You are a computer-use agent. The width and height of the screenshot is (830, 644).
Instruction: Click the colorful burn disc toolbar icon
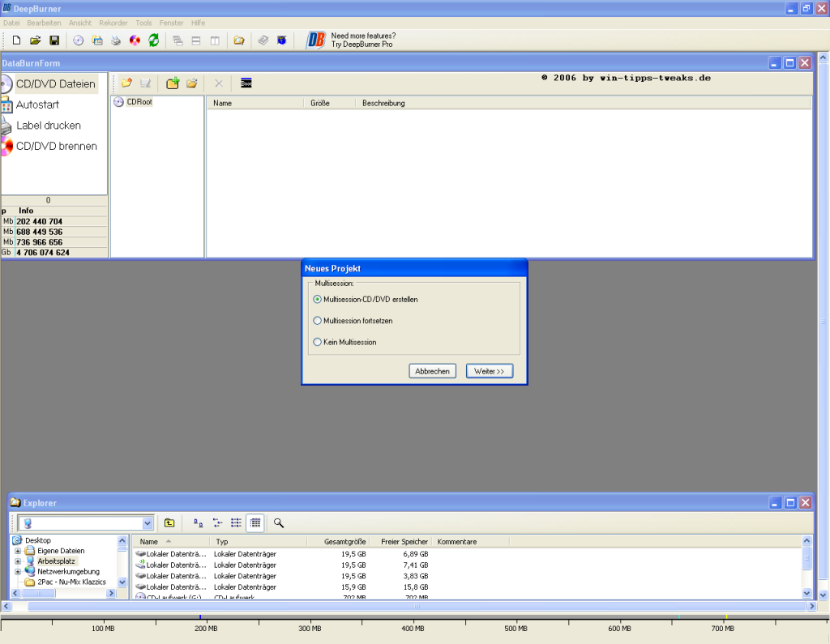(135, 41)
